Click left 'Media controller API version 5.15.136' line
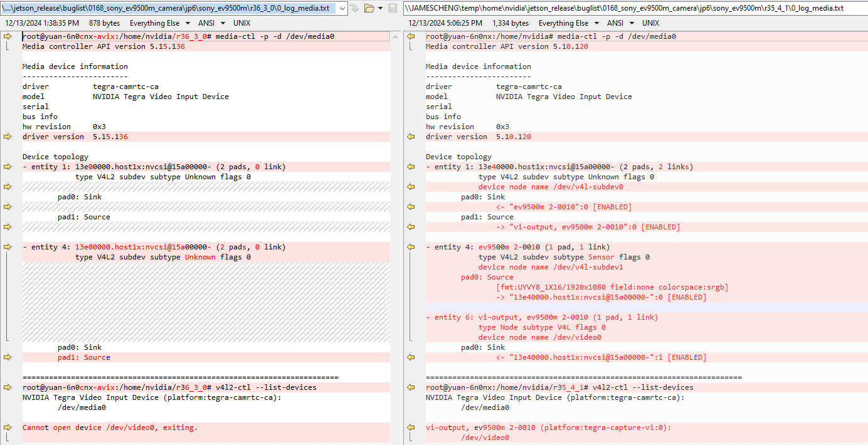 [103, 46]
